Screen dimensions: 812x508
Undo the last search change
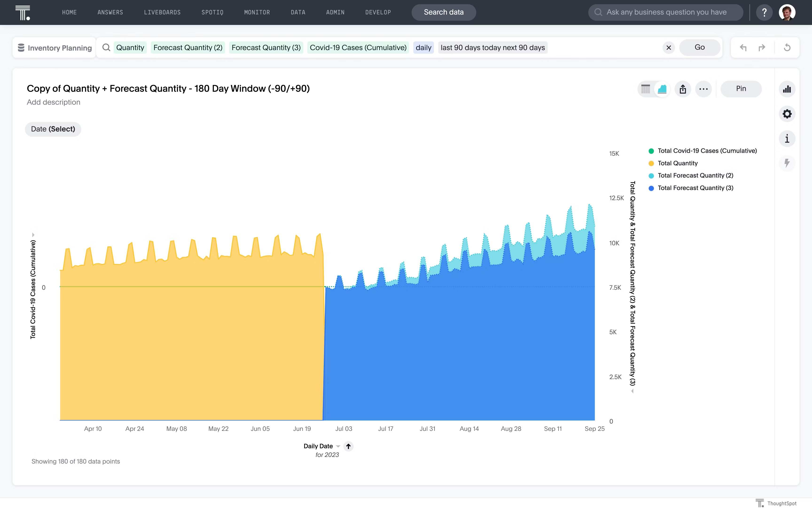click(x=743, y=48)
